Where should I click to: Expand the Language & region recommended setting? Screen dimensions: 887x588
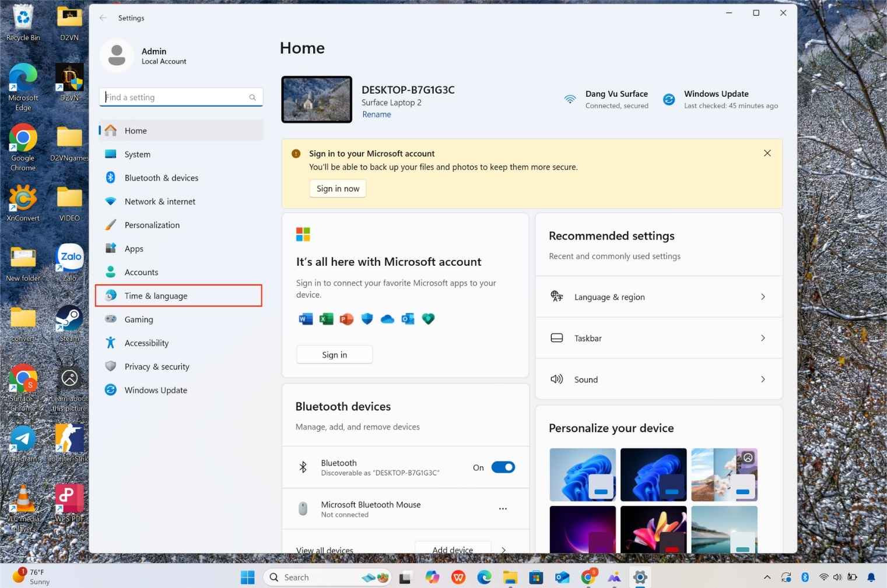coord(658,297)
